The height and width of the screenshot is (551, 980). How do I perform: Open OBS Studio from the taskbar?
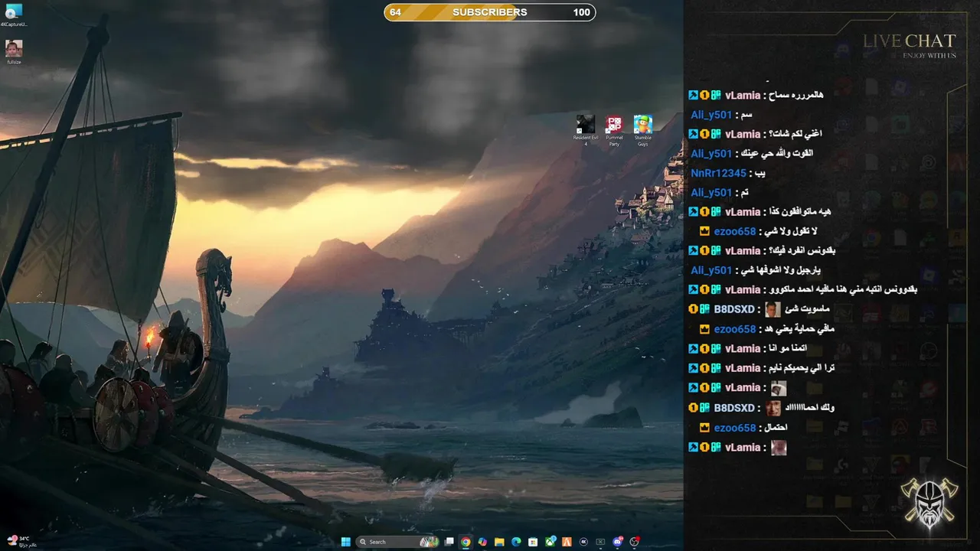tap(635, 542)
